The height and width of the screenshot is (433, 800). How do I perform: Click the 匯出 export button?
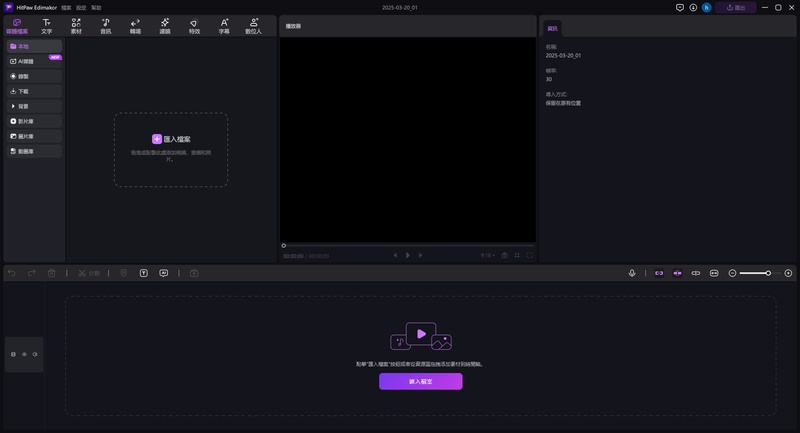pos(735,7)
